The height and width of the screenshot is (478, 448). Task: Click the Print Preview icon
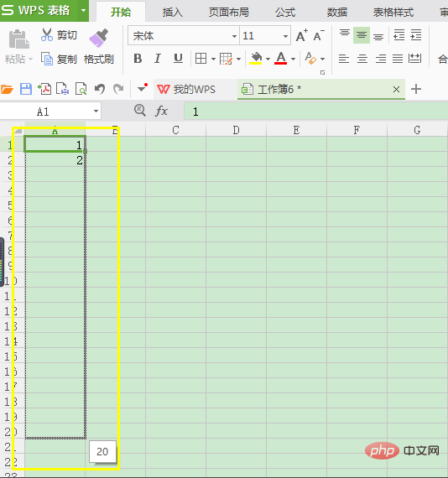(x=81, y=89)
